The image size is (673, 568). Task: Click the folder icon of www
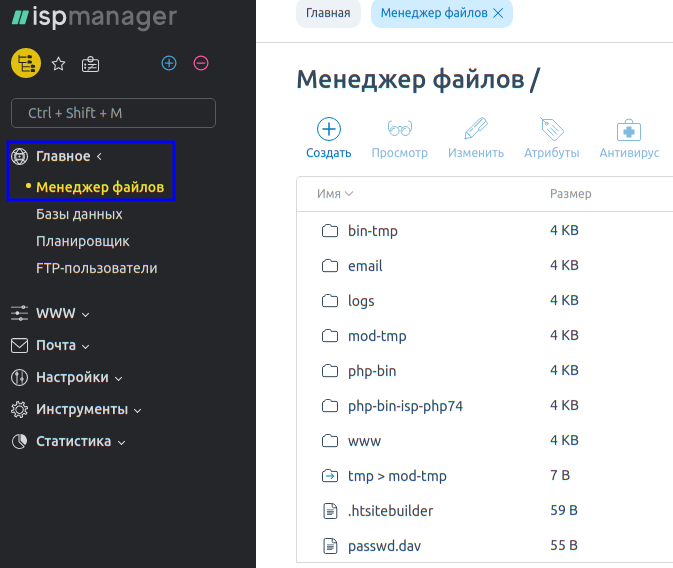[x=330, y=441]
